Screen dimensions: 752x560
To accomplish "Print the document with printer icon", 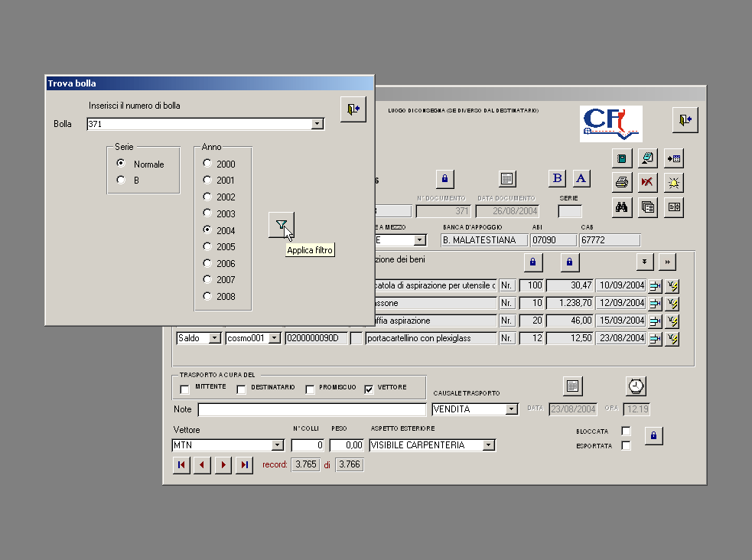I will pos(622,182).
